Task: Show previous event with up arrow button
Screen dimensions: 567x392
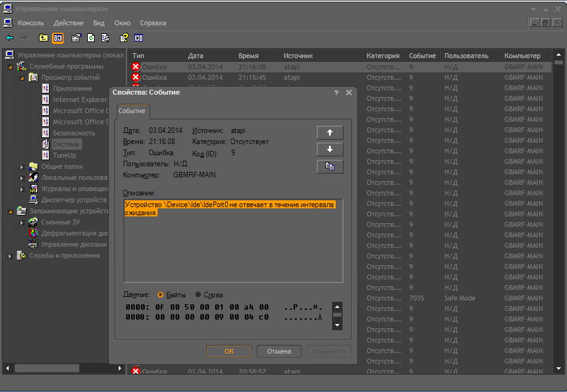Action: [x=330, y=132]
